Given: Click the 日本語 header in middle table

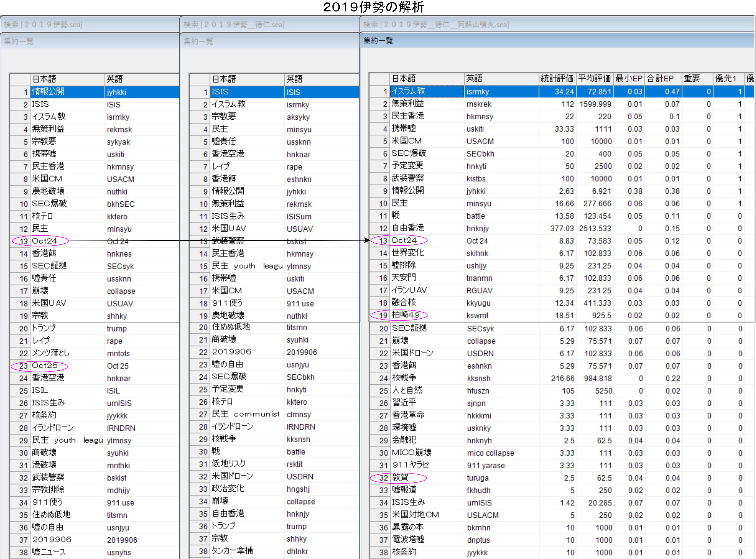Looking at the screenshot, I should pos(224,79).
